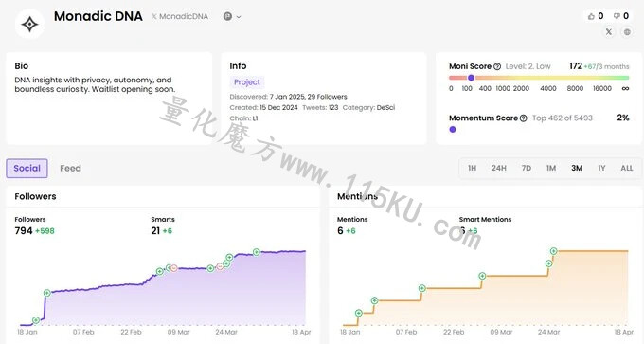Screen dimensions: 644x344
Task: Click the Momentum Score purple dot indicator
Action: coord(453,130)
